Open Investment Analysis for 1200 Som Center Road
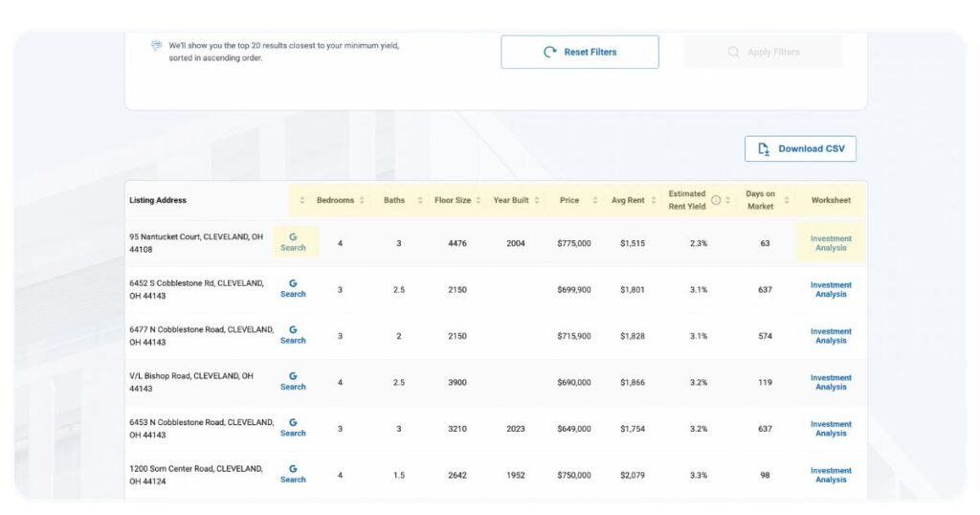Screen dimensions: 980x515 click(x=830, y=475)
